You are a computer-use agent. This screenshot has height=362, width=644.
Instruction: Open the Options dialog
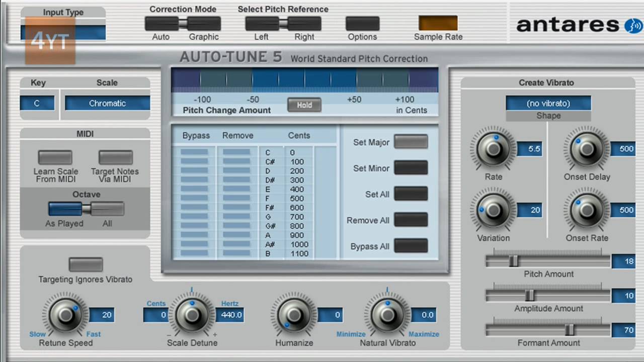[x=362, y=23]
